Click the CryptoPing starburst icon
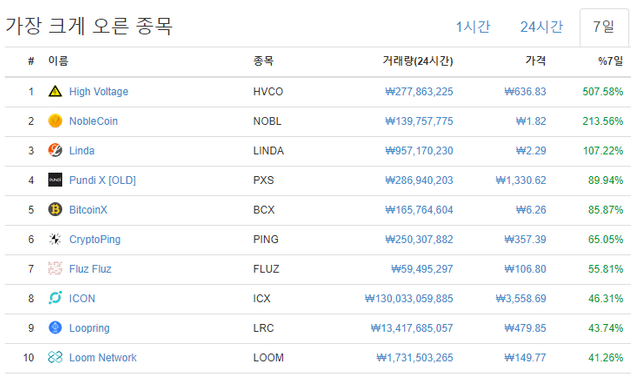640x377 pixels. click(x=55, y=239)
